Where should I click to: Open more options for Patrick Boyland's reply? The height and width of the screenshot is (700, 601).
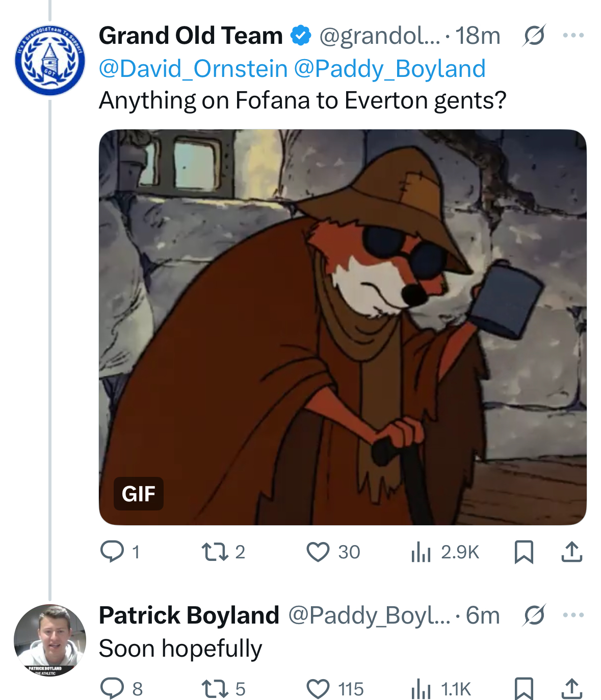click(573, 615)
